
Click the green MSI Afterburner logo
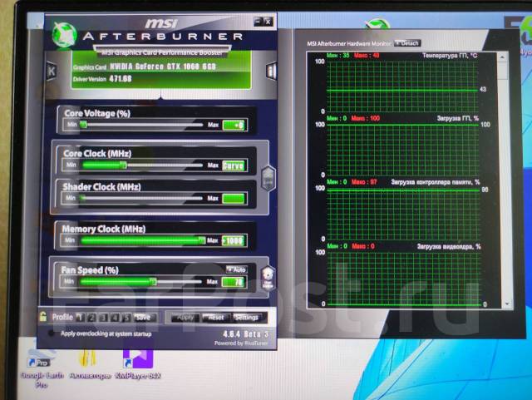(x=66, y=35)
